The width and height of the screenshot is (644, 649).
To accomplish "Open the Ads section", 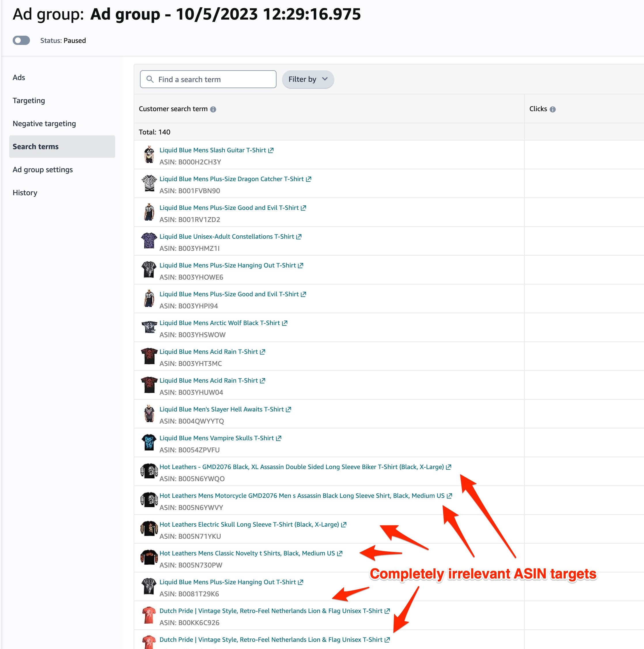I will coord(19,77).
